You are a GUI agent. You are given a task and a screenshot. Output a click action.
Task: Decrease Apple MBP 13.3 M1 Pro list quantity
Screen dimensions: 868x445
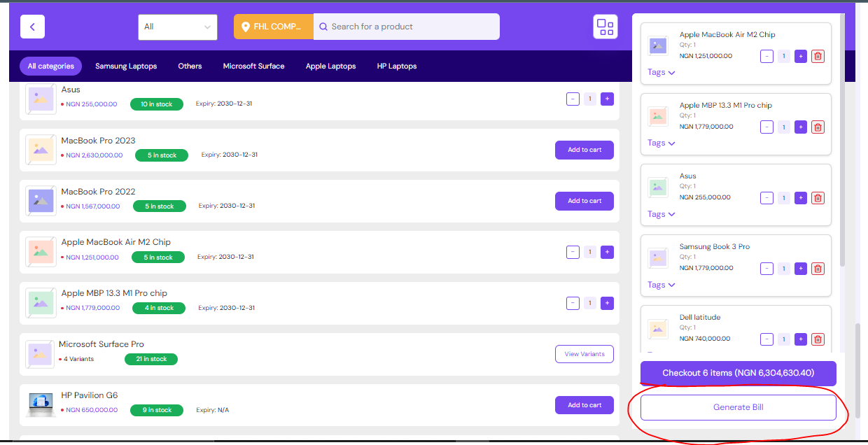pos(573,303)
